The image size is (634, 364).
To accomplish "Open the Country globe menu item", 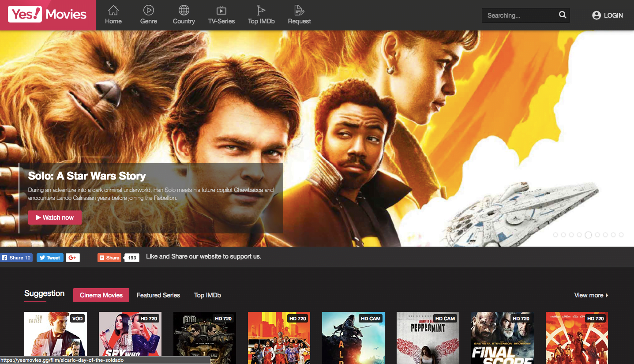I will click(x=184, y=15).
